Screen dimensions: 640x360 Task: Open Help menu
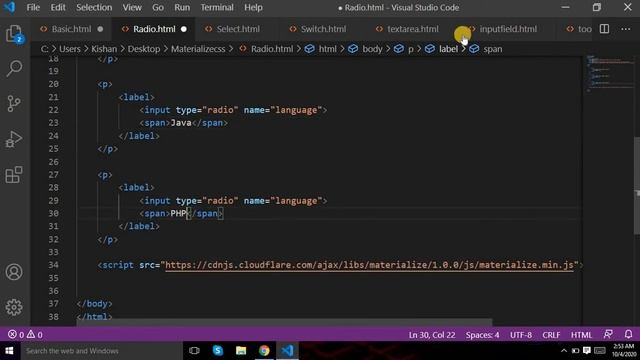click(x=253, y=7)
